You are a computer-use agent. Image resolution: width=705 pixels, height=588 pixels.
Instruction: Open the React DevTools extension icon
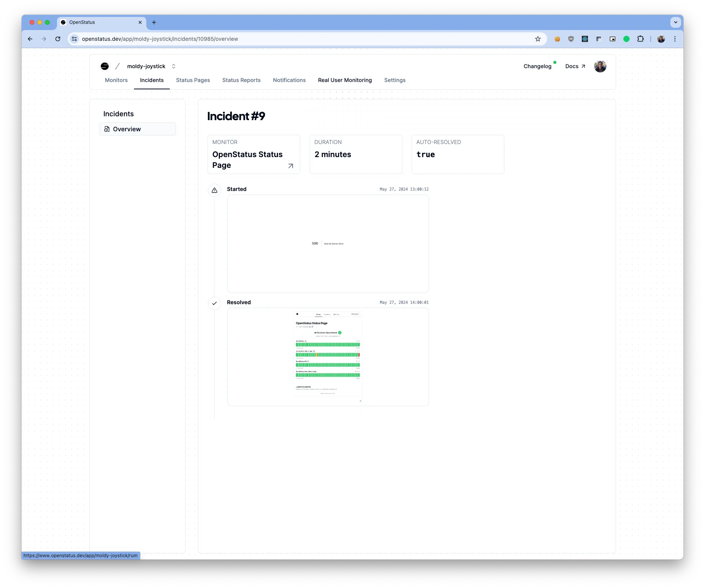585,39
